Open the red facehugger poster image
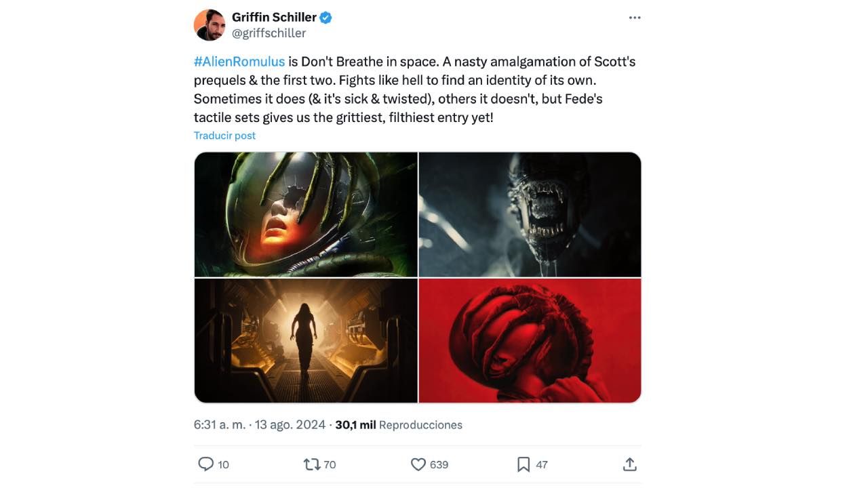Screen dimensions: 868x488 coord(530,340)
